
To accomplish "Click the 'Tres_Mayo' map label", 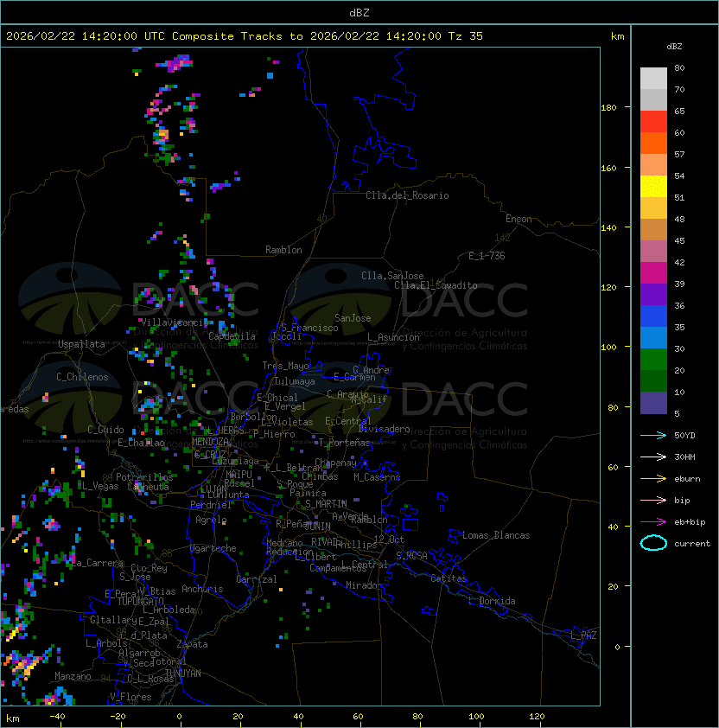I will [x=285, y=366].
